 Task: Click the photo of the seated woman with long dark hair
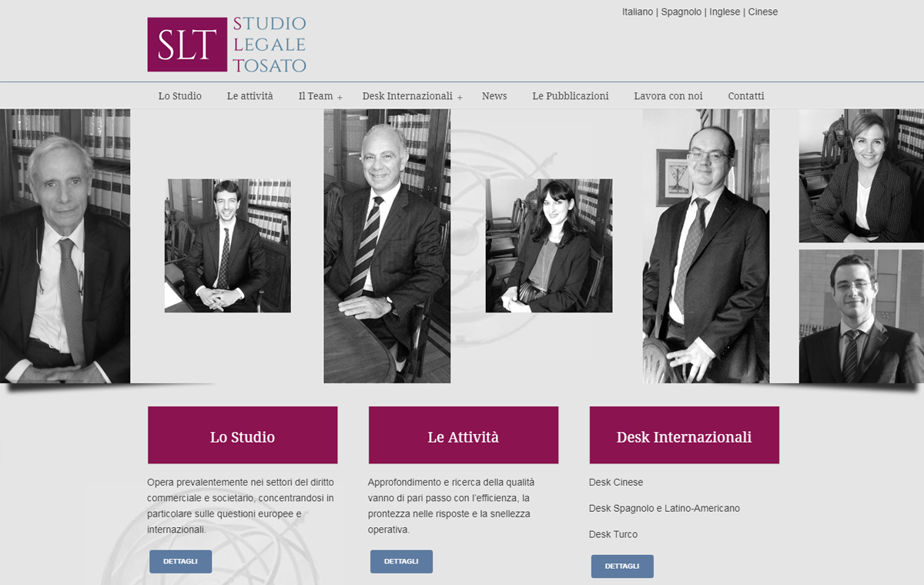tap(549, 246)
